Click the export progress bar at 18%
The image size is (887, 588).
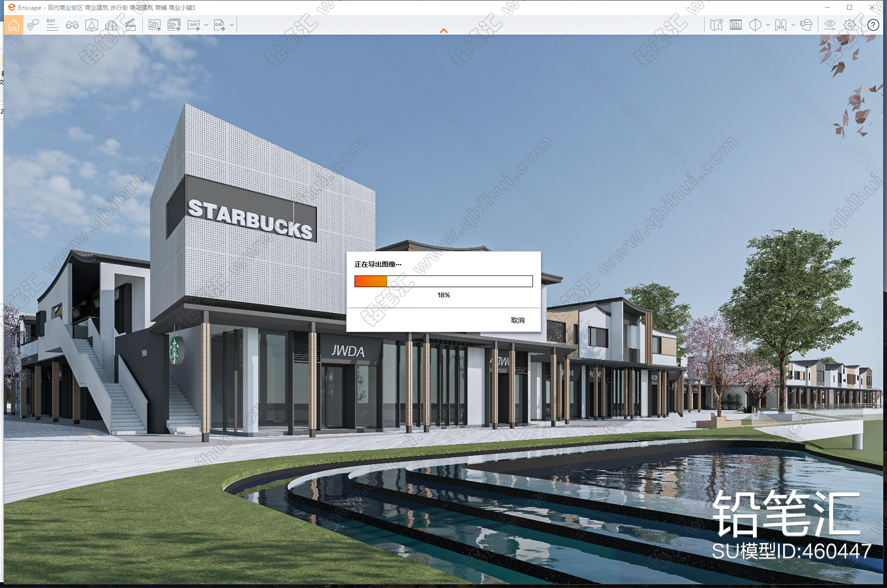tap(444, 281)
